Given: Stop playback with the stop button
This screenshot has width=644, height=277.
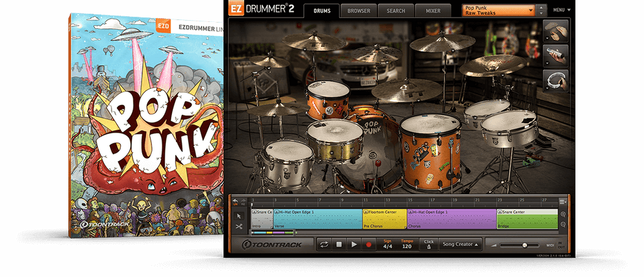Looking at the screenshot, I should [339, 244].
